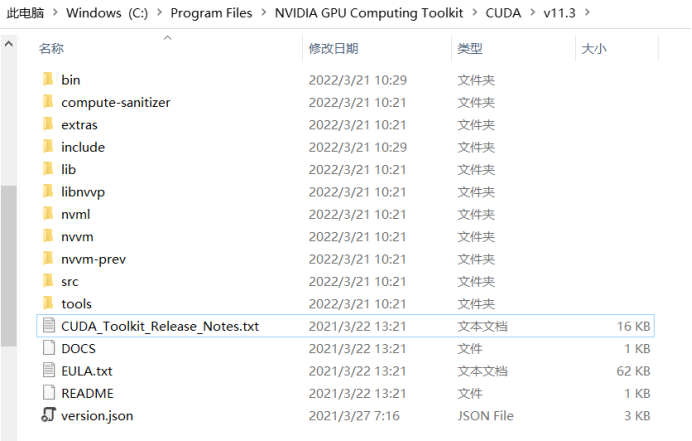Viewport: 692px width, 441px height.
Task: Expand the chevron after Windows (C:) breadcrumb
Action: point(159,12)
